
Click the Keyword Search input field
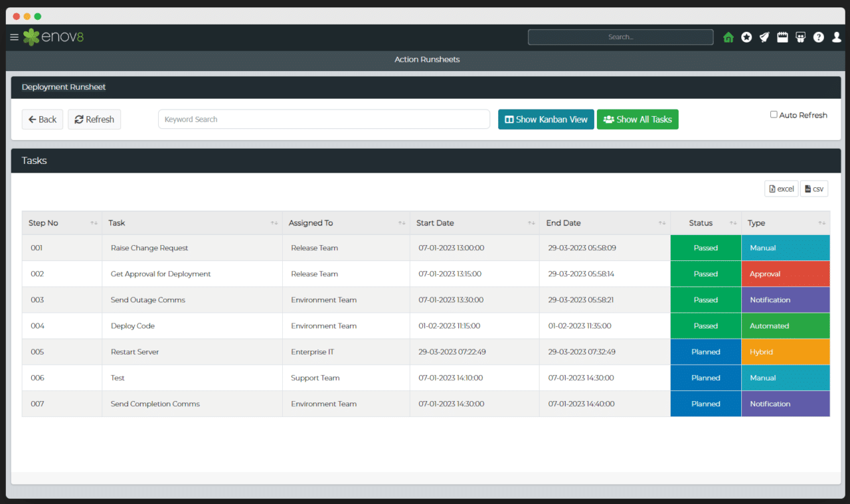324,120
